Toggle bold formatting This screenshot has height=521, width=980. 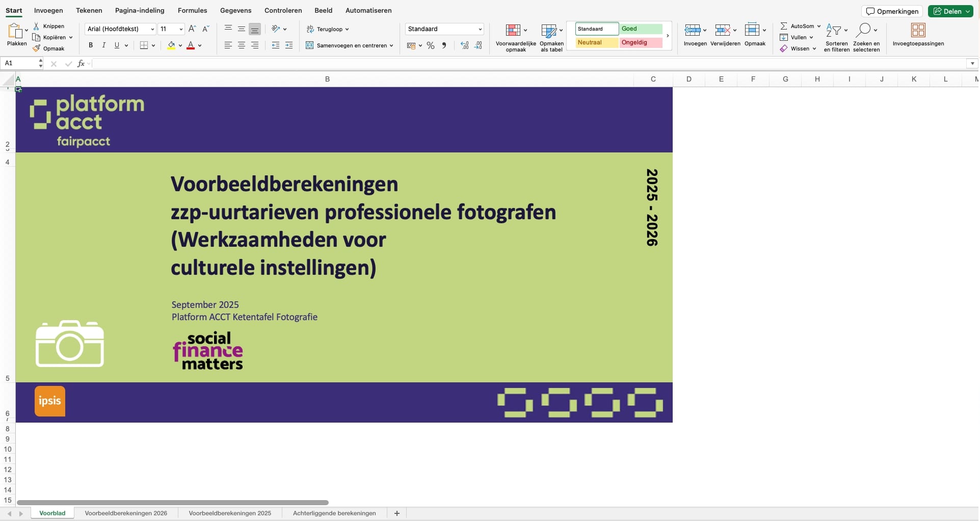[x=91, y=45]
